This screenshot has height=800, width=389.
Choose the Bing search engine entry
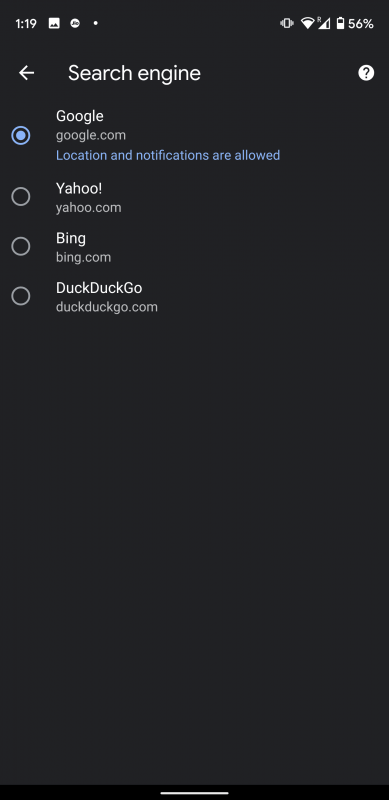pyautogui.click(x=194, y=247)
